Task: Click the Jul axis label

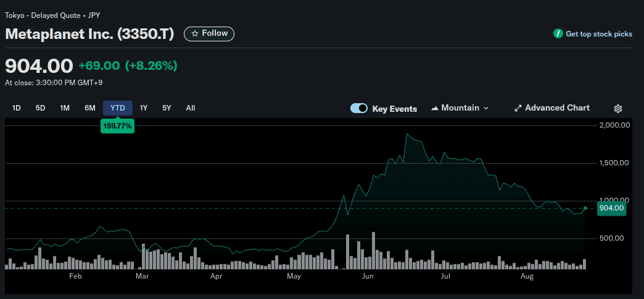Action: click(445, 276)
